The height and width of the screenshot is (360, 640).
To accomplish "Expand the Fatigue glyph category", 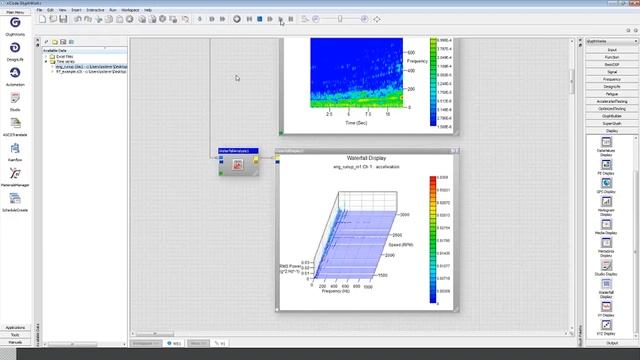I will pos(612,94).
